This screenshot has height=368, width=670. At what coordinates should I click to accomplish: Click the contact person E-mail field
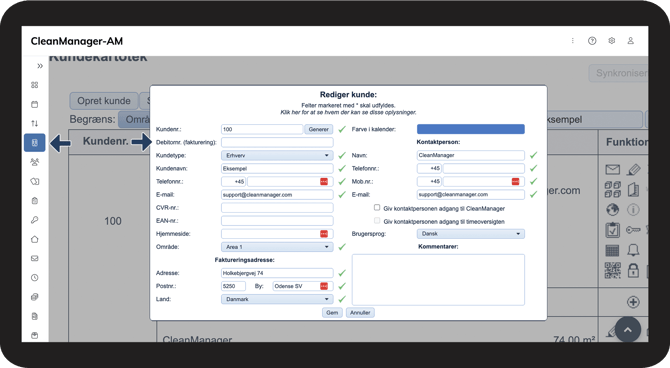(470, 194)
